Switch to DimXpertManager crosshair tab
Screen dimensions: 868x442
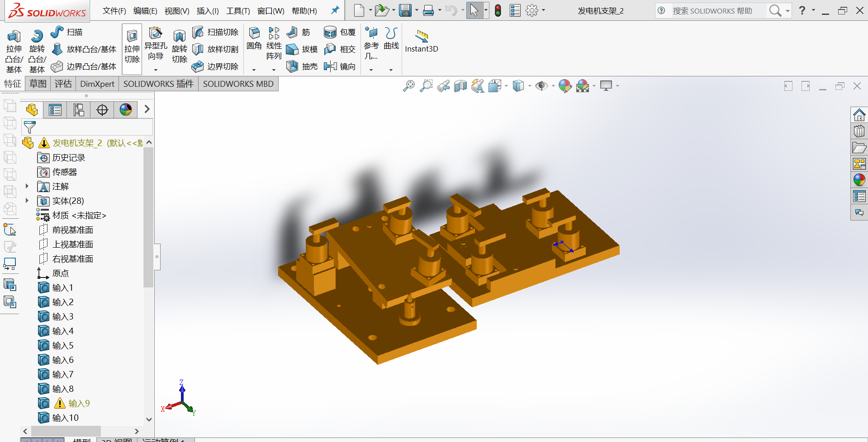(102, 109)
